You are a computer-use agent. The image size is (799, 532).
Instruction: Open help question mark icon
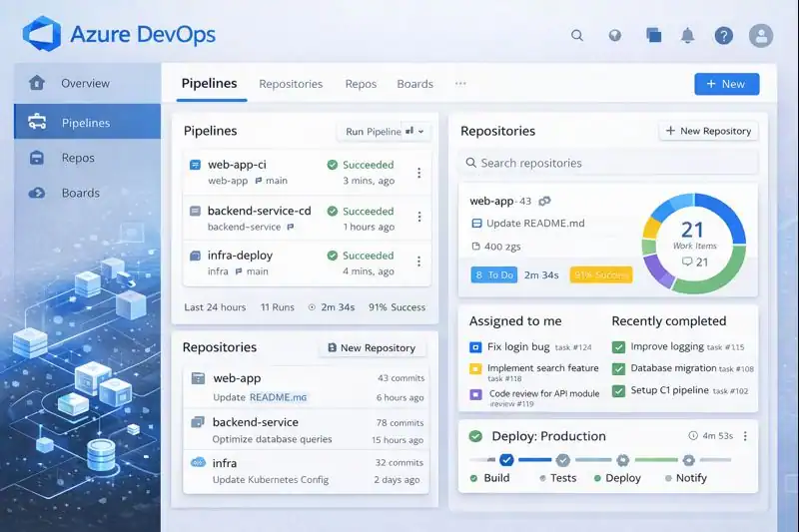[x=723, y=35]
